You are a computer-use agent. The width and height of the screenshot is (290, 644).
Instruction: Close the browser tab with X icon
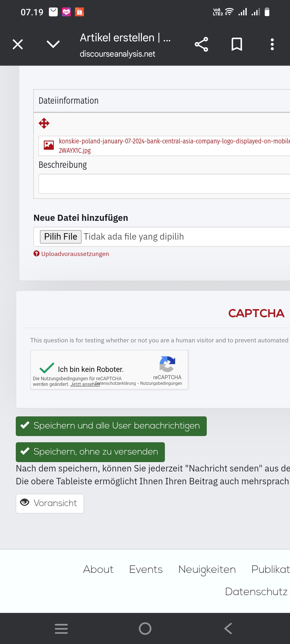click(18, 44)
